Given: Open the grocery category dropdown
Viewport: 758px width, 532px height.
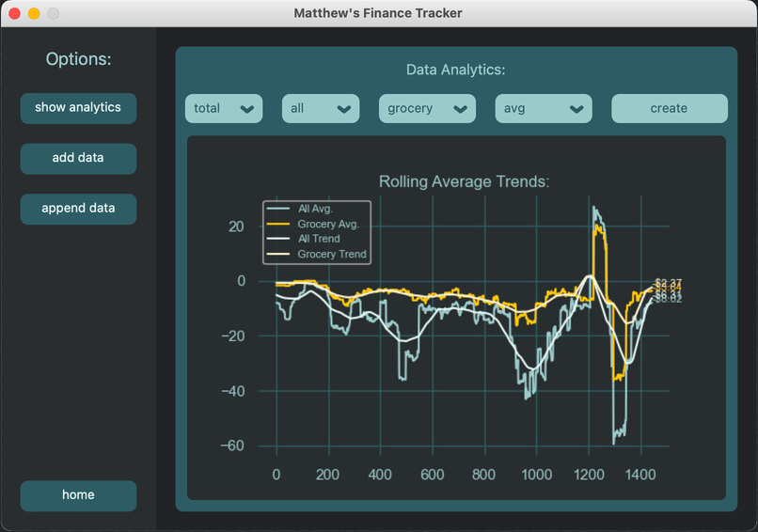Looking at the screenshot, I should coord(427,108).
